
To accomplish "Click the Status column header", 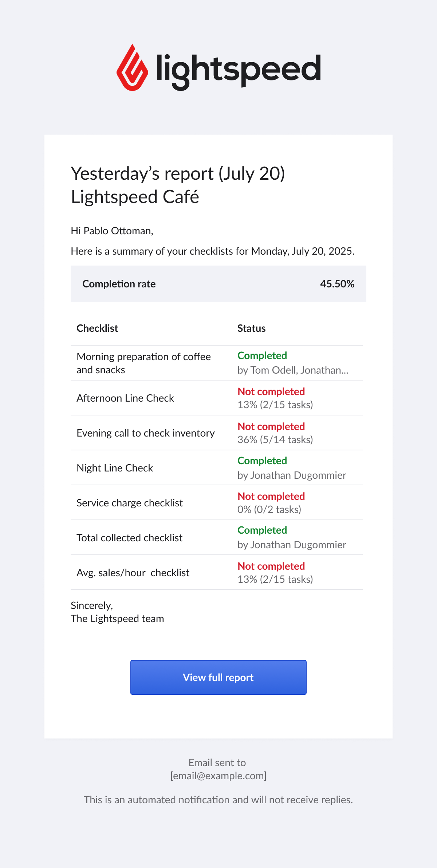I will 251,328.
